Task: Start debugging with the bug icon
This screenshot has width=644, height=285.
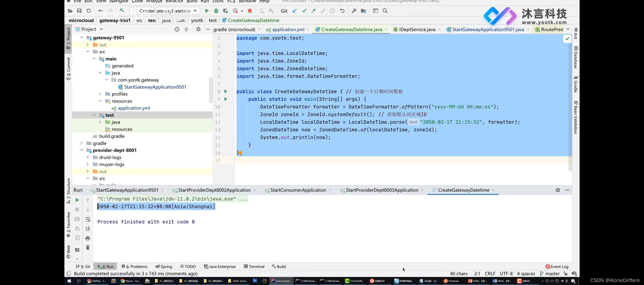Action: point(216,11)
